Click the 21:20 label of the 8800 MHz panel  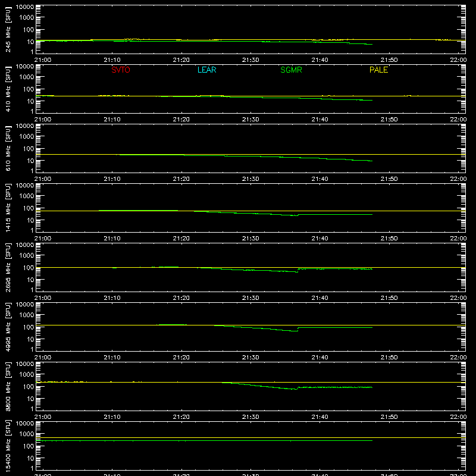tap(181, 417)
